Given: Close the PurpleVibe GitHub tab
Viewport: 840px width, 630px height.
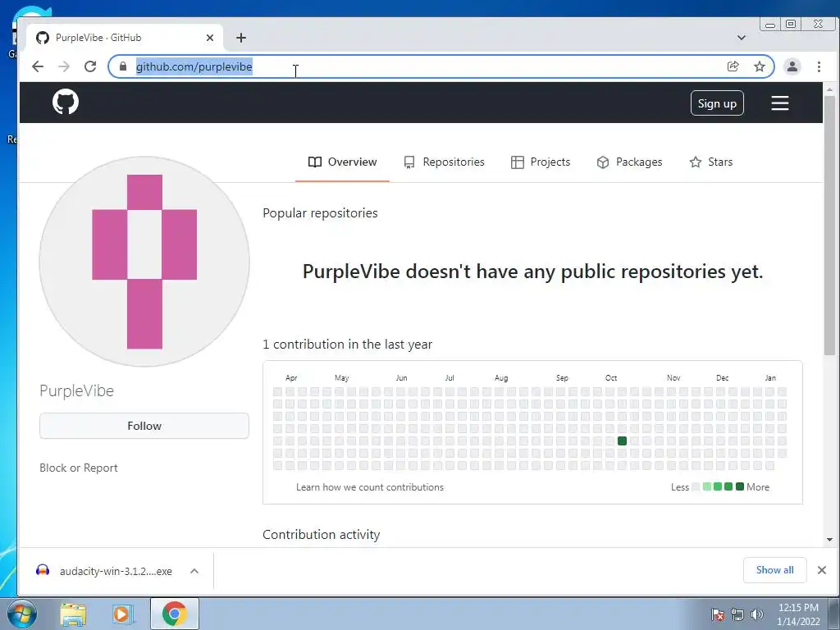Looking at the screenshot, I should click(209, 38).
